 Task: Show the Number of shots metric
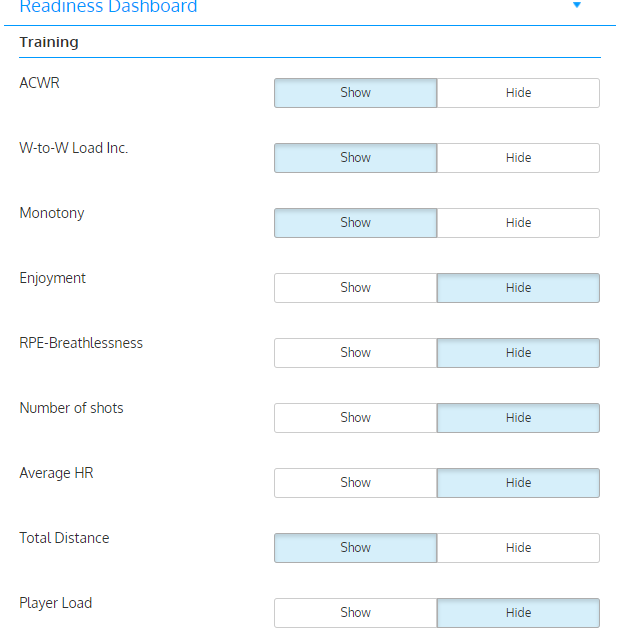355,418
